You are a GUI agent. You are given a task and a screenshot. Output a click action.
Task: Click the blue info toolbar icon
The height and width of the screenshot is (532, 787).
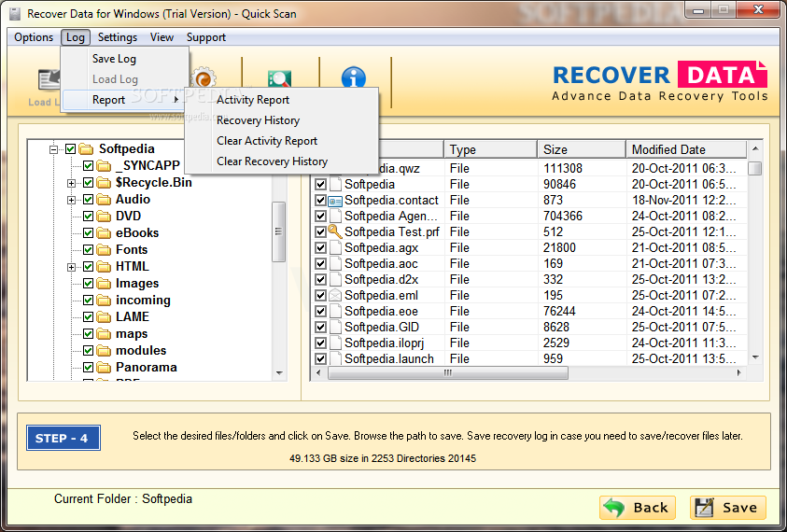click(x=353, y=78)
